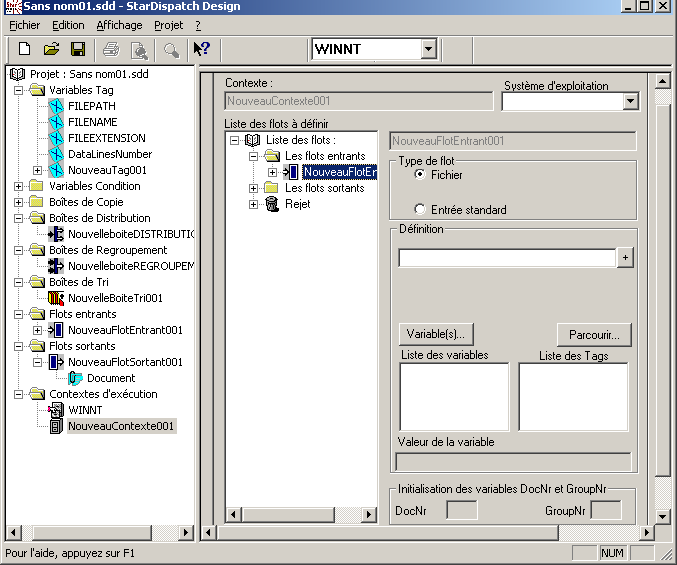The width and height of the screenshot is (677, 565).
Task: Click the New document toolbar icon
Action: (25, 49)
